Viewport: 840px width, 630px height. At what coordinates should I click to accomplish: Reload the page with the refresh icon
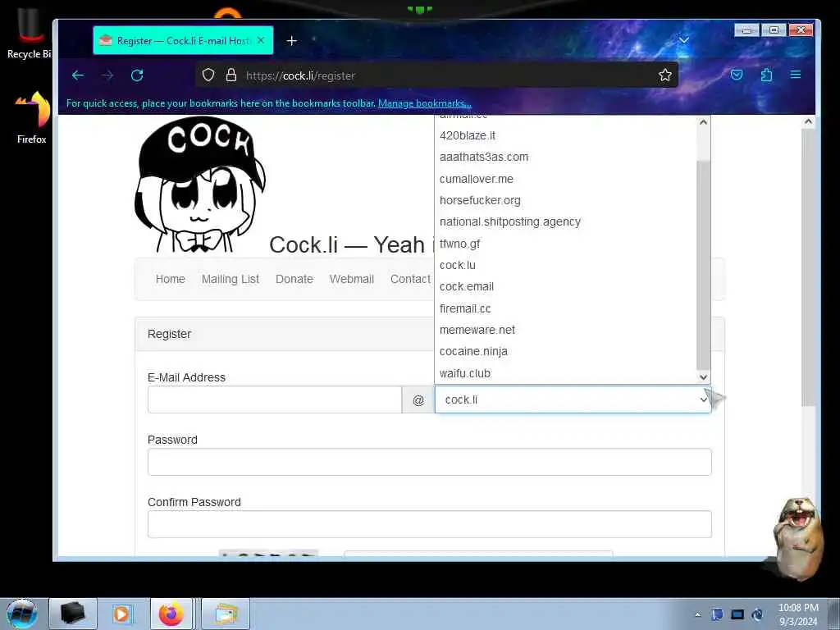[x=137, y=75]
